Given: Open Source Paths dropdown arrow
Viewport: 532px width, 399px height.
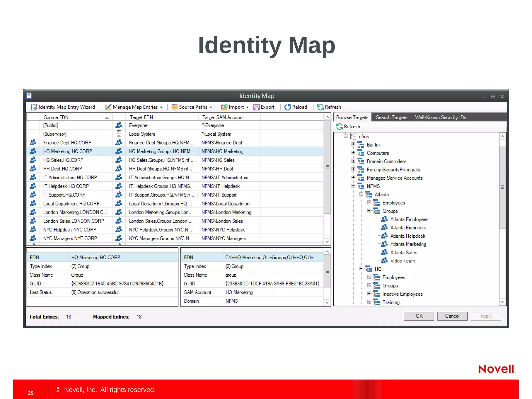Looking at the screenshot, I should point(211,107).
